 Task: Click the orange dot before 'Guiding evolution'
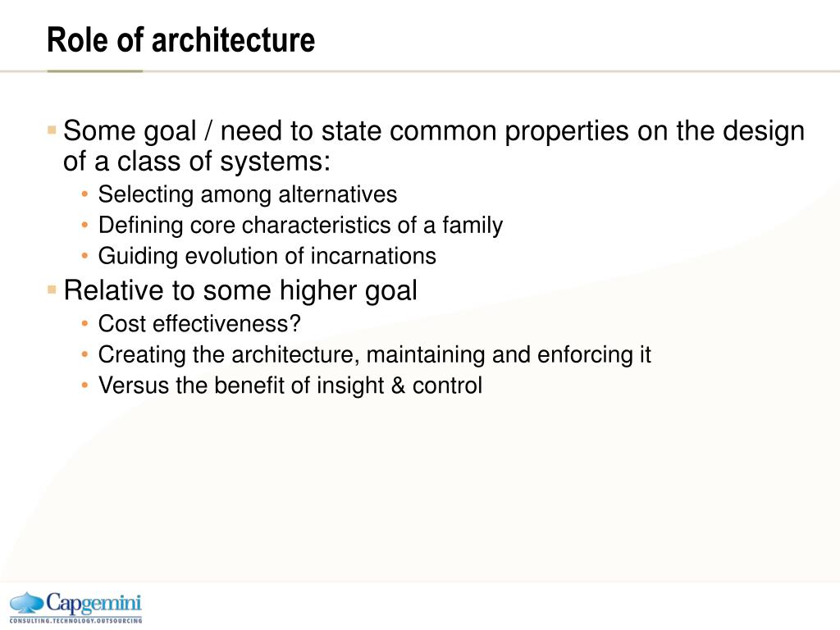point(84,256)
